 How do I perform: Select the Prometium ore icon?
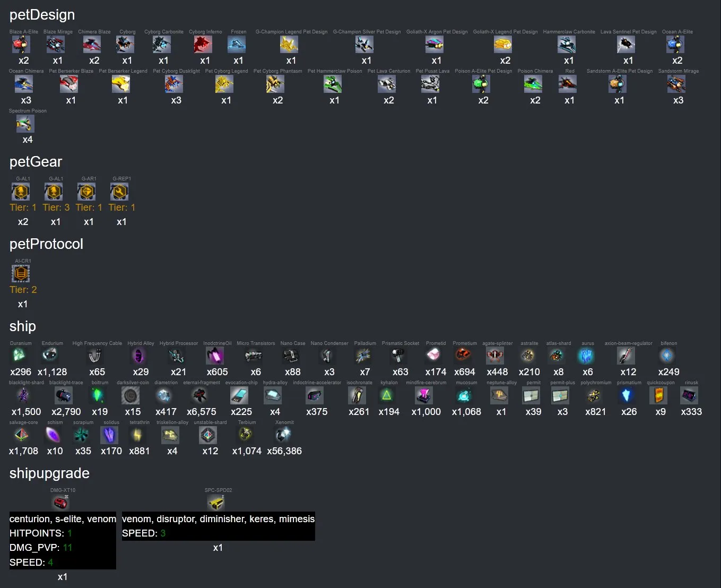click(x=463, y=356)
